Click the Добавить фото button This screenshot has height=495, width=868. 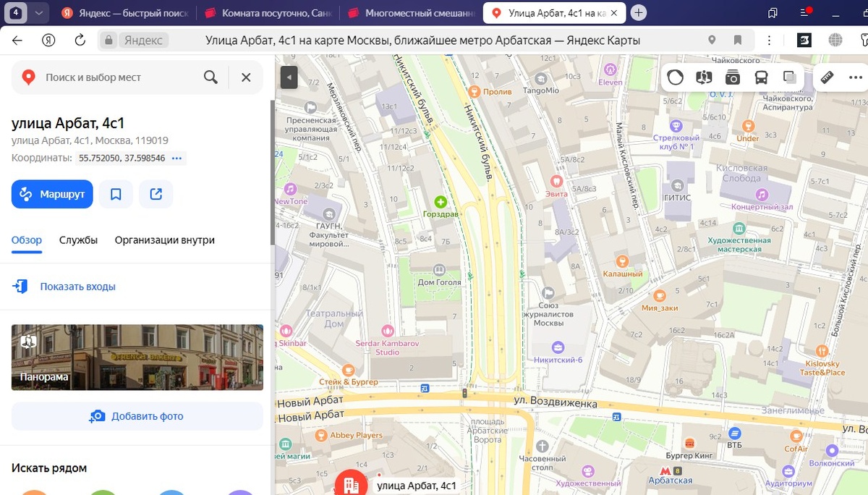[137, 416]
